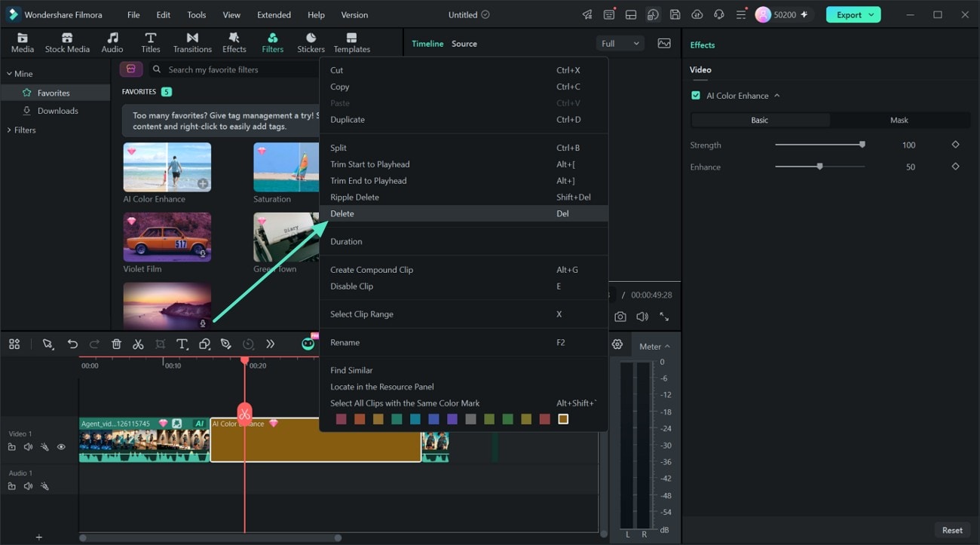This screenshot has height=545, width=980.
Task: Click the headset support icon
Action: tap(718, 14)
